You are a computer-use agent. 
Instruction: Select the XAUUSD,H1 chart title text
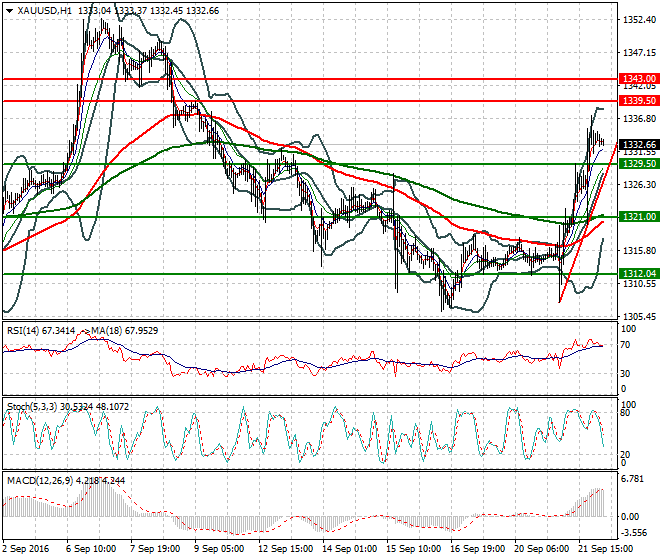tap(44, 11)
